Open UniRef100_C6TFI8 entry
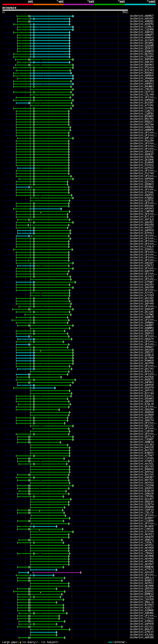Viewport: 158px width, 644px height. pyautogui.click(x=142, y=92)
